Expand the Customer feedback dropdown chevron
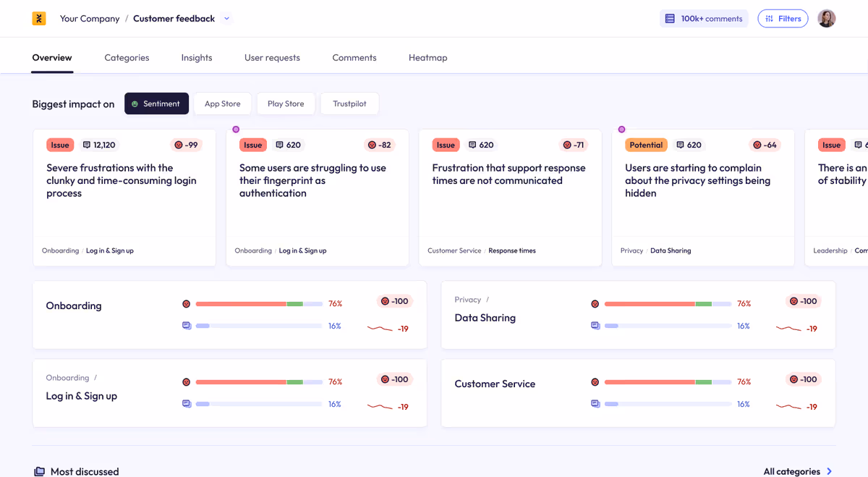The width and height of the screenshot is (868, 477). [226, 19]
